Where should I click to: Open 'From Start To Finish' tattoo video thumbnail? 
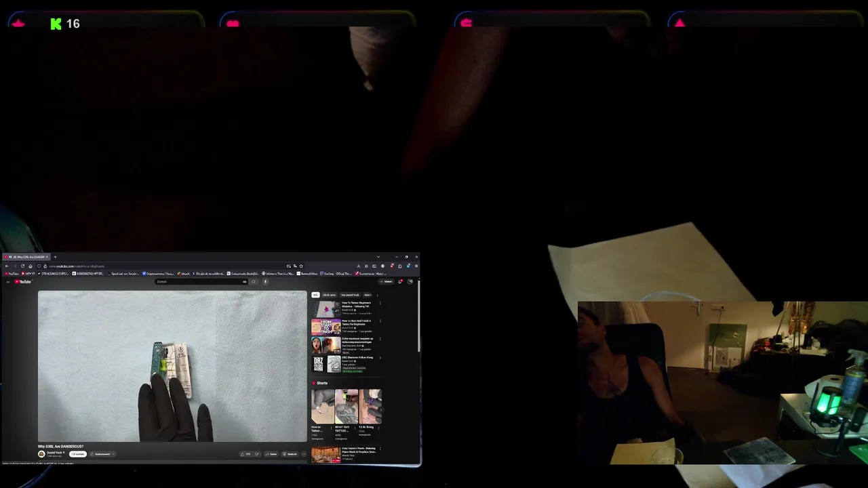326,327
